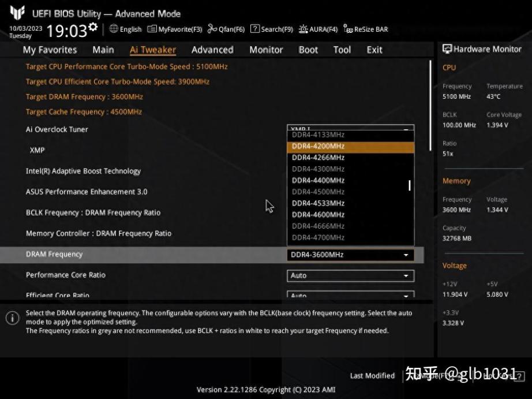The height and width of the screenshot is (399, 532).
Task: Click the CPU Temperature 43°C value
Action: pyautogui.click(x=493, y=97)
